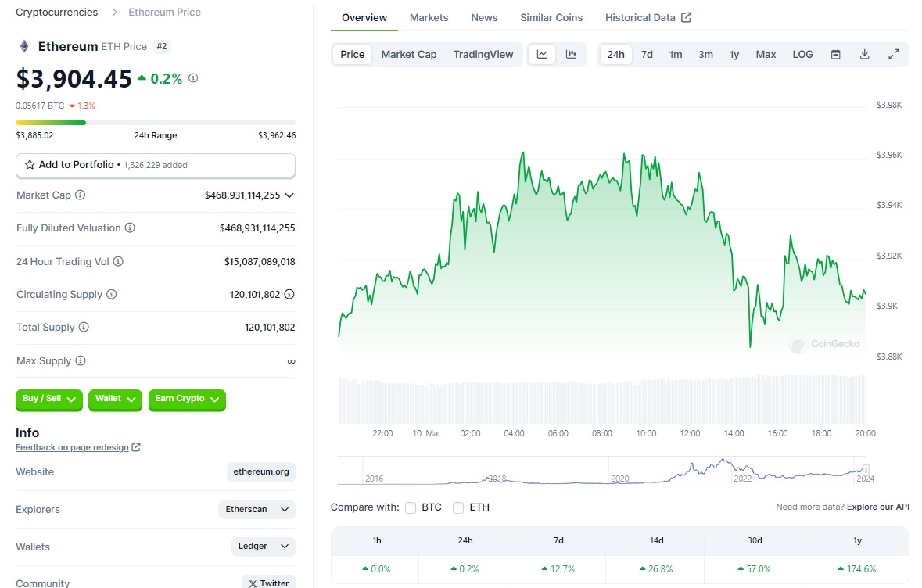Open the Historical Data tab
This screenshot has height=588, width=922.
pyautogui.click(x=648, y=18)
